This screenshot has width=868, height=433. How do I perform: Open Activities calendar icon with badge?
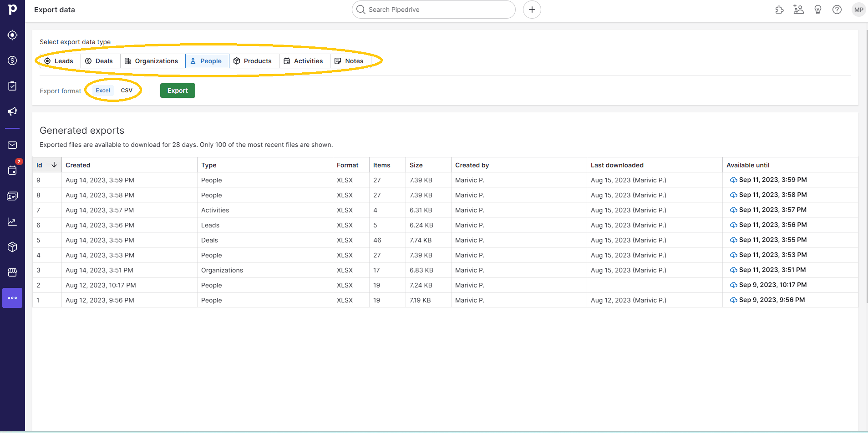[12, 170]
